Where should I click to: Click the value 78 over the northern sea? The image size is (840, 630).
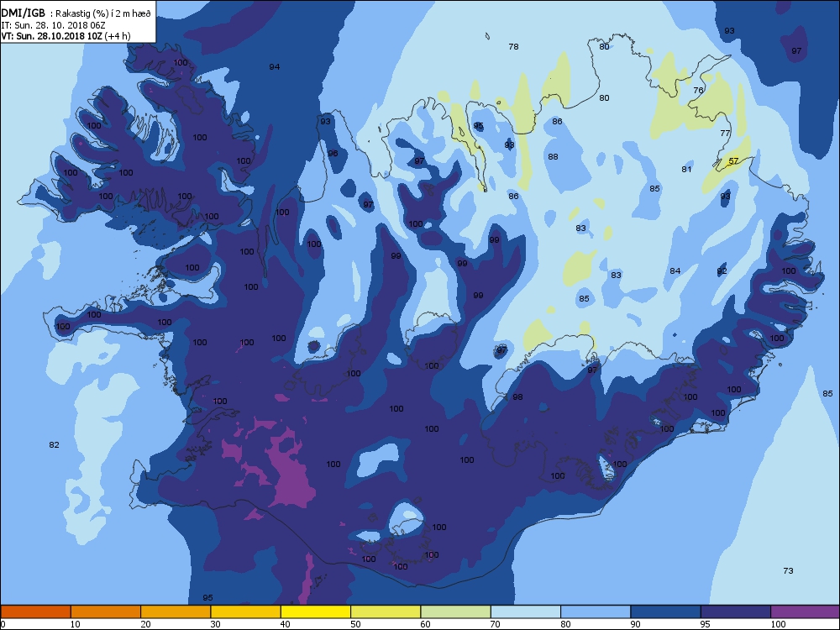[513, 46]
